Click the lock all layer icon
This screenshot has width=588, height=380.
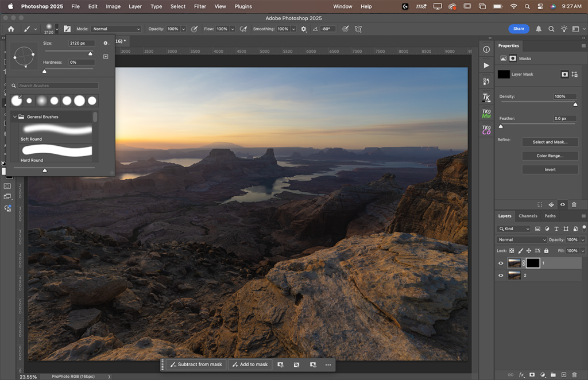pos(546,251)
